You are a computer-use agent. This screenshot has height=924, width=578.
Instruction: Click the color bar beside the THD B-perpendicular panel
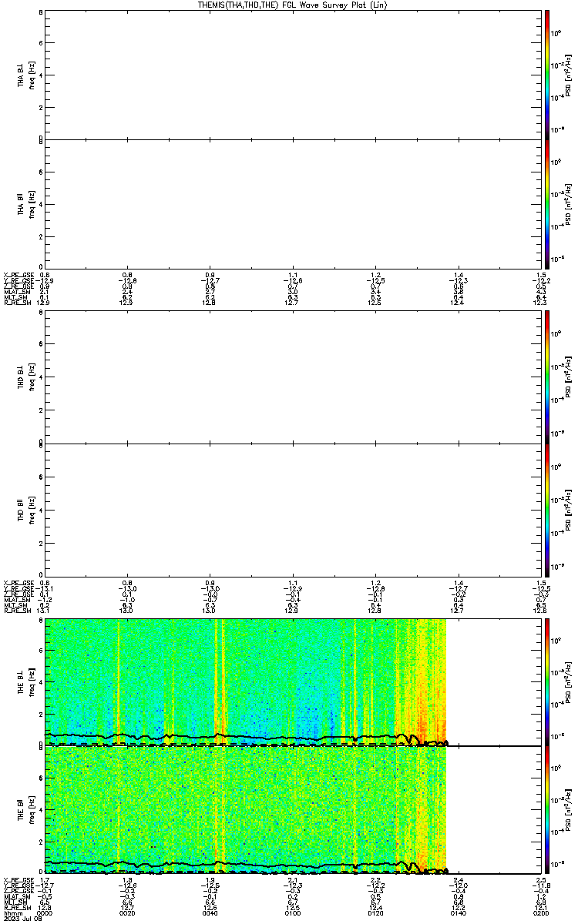(x=547, y=377)
